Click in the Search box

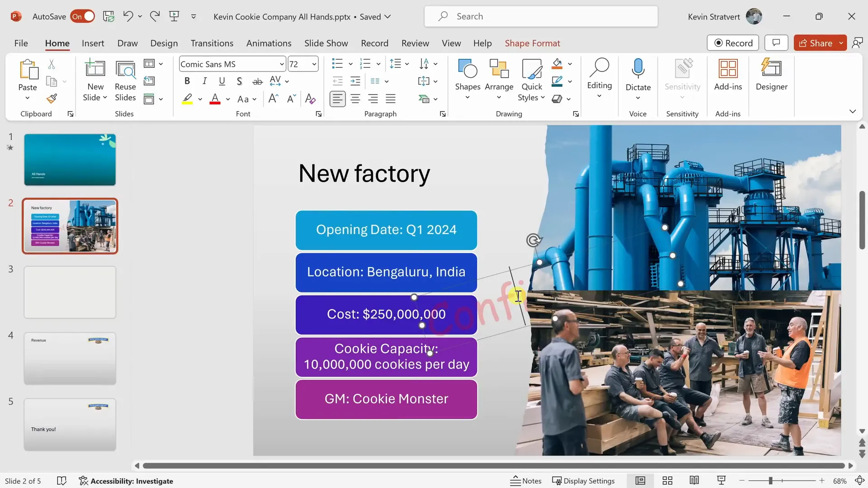click(541, 16)
